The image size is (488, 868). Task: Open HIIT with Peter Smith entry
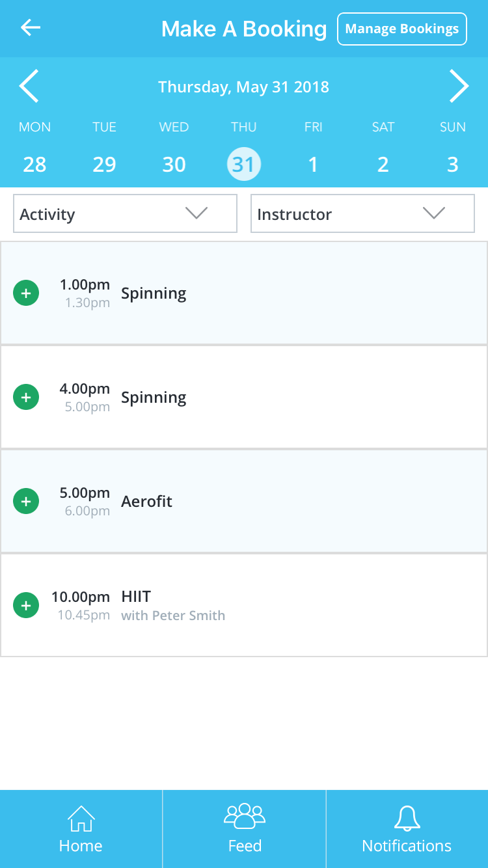pos(244,605)
